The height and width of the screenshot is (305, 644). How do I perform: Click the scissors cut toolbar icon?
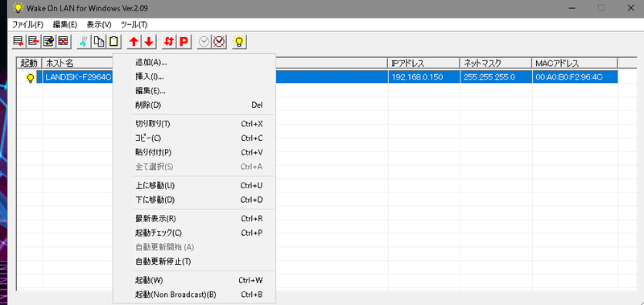coord(84,42)
